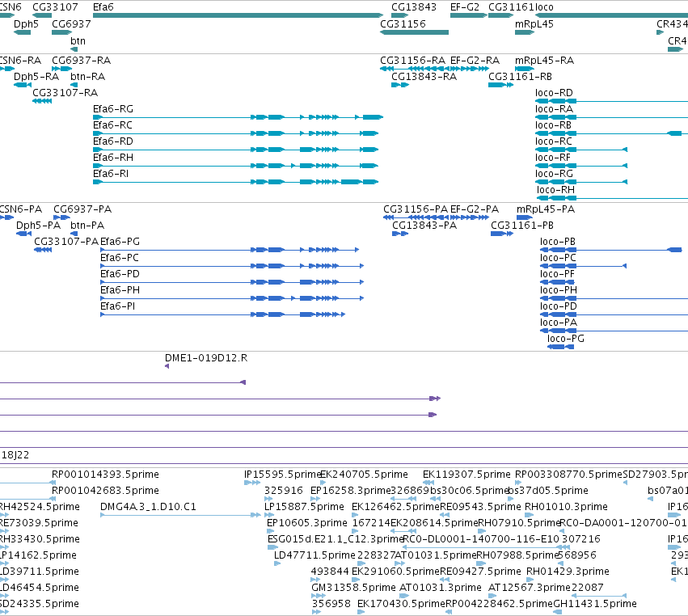Screen dimensions: 688x616
Task: Click transcript loco-RC label
Action: [553, 141]
